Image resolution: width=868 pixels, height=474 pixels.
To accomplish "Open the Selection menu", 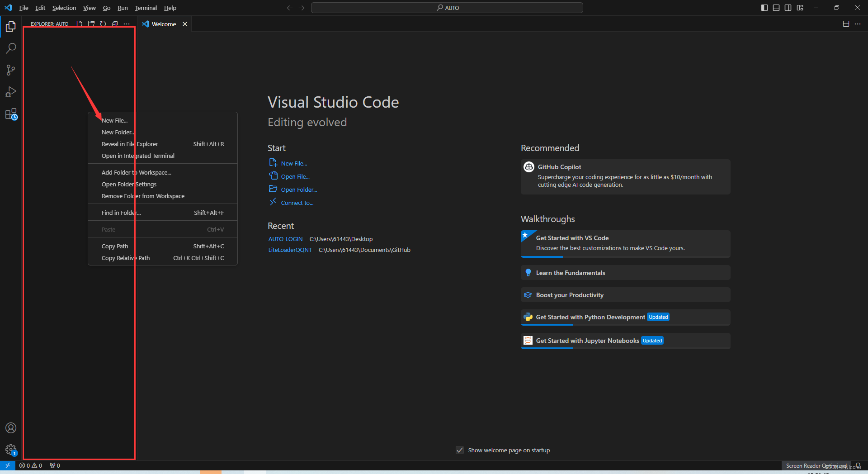I will click(64, 8).
